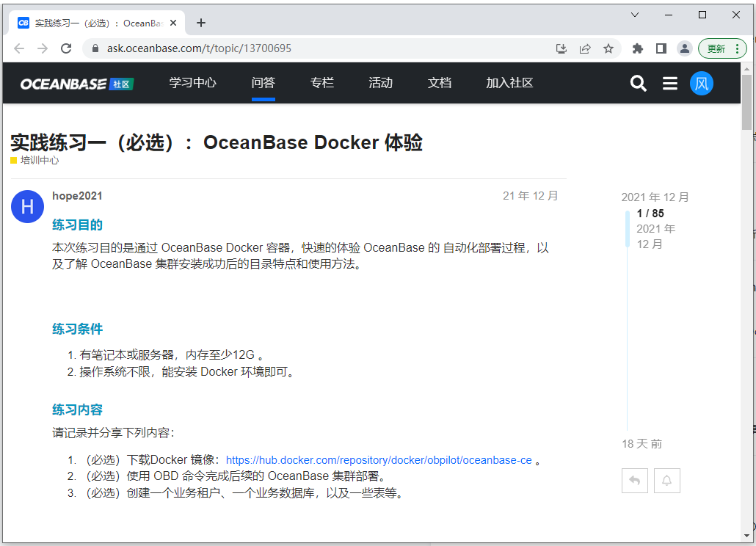
Task: Open the hope2021 username link
Action: coord(77,196)
